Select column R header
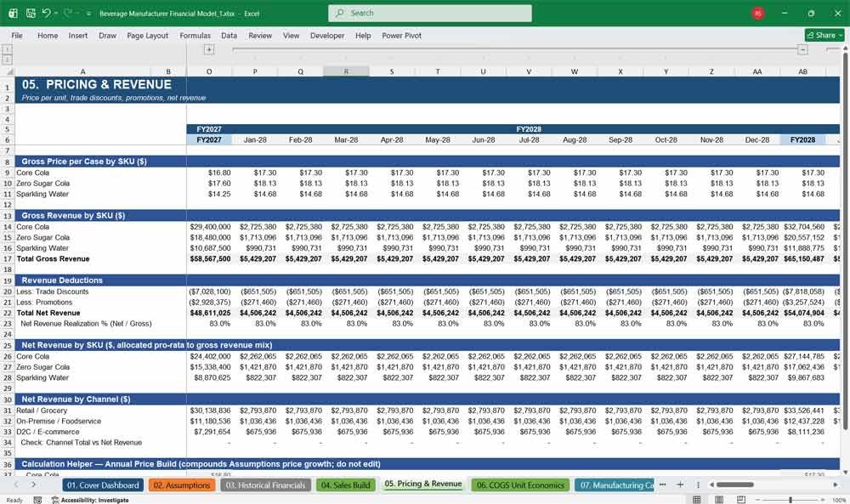The image size is (850, 504). click(x=347, y=71)
